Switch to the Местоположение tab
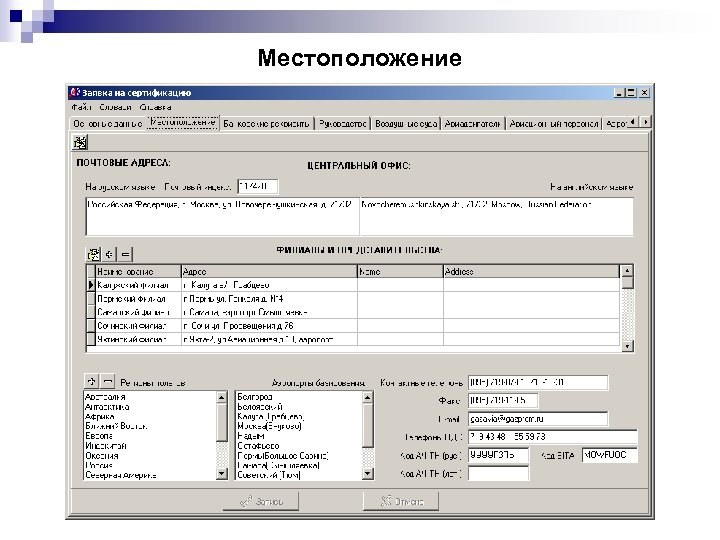Image resolution: width=720 pixels, height=540 pixels. (x=183, y=123)
